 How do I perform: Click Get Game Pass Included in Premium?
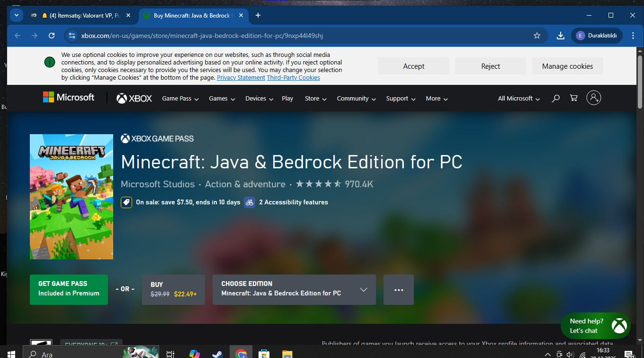click(69, 290)
